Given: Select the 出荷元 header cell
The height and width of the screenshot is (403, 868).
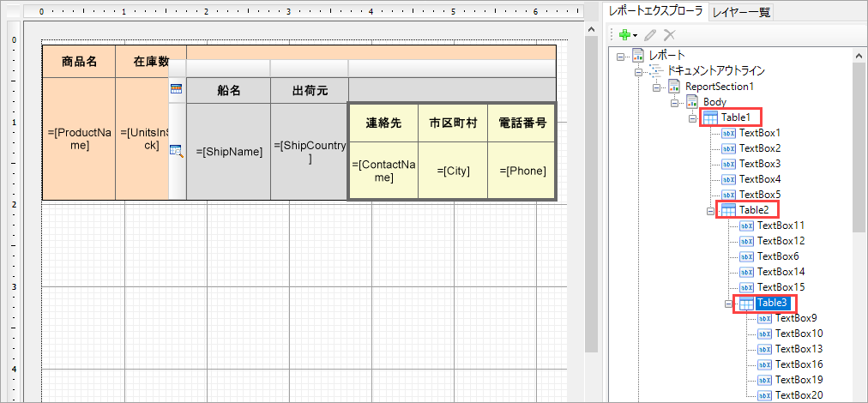Looking at the screenshot, I should (x=310, y=91).
